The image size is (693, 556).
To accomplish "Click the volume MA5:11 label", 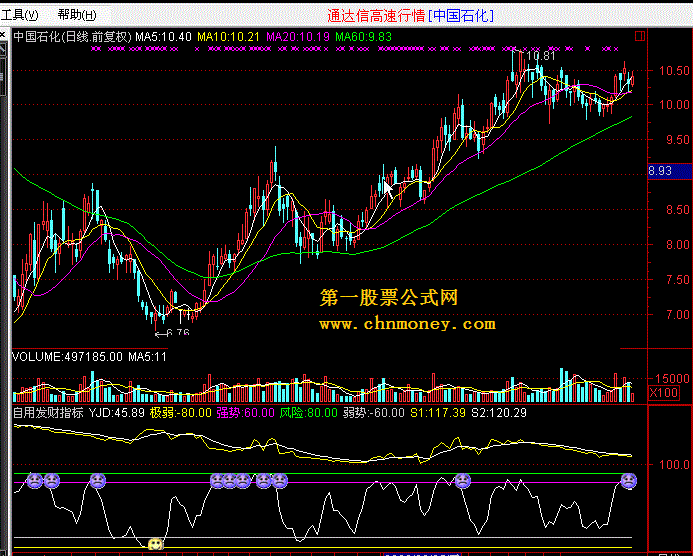I will pyautogui.click(x=148, y=357).
